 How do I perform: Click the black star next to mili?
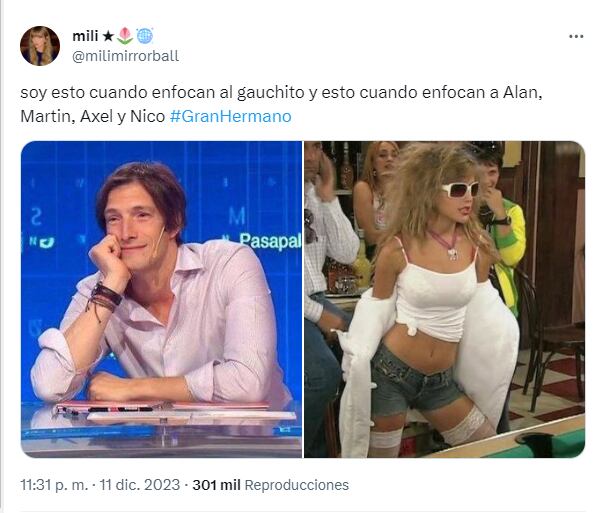[x=108, y=36]
